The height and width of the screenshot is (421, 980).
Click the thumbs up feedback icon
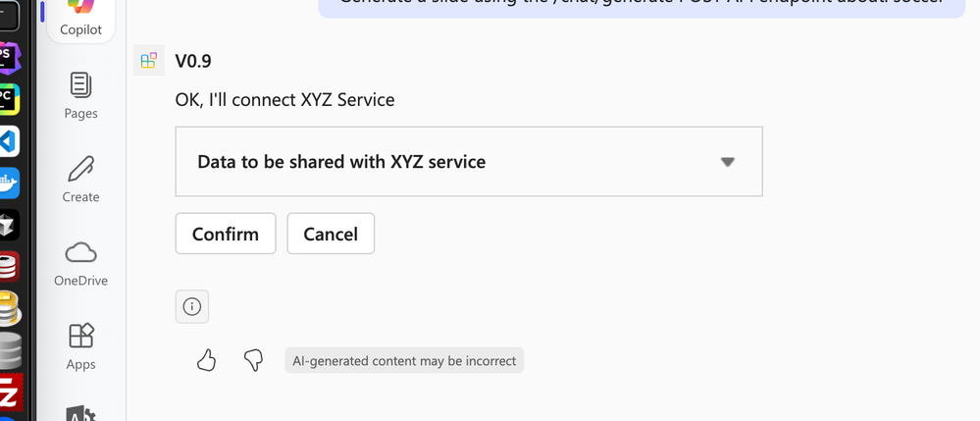pyautogui.click(x=206, y=361)
